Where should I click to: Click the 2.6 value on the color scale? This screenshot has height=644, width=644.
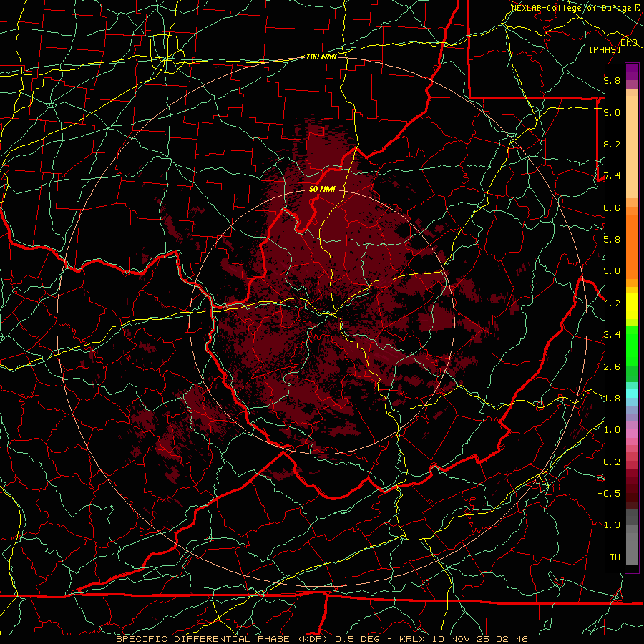[x=612, y=367]
